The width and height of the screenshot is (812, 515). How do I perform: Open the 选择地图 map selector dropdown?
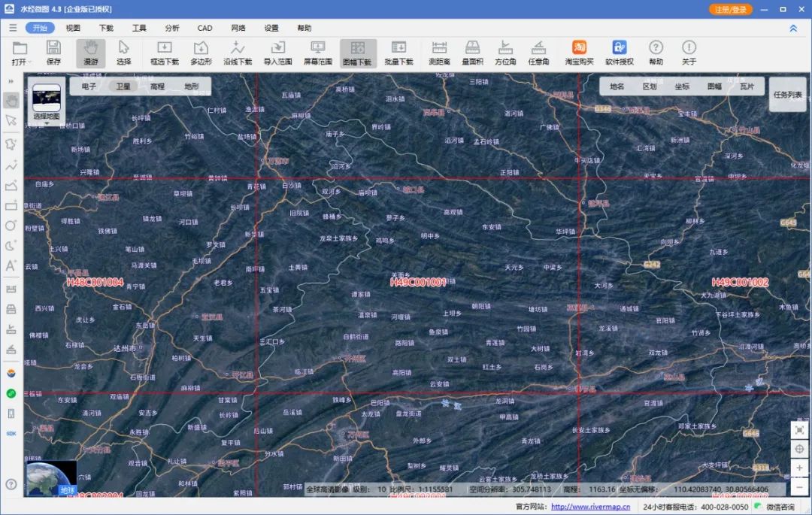(x=47, y=101)
